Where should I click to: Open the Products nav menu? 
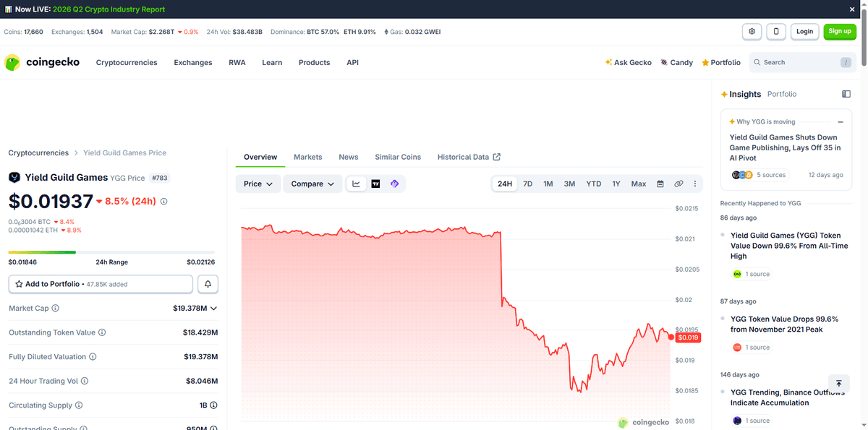tap(315, 63)
